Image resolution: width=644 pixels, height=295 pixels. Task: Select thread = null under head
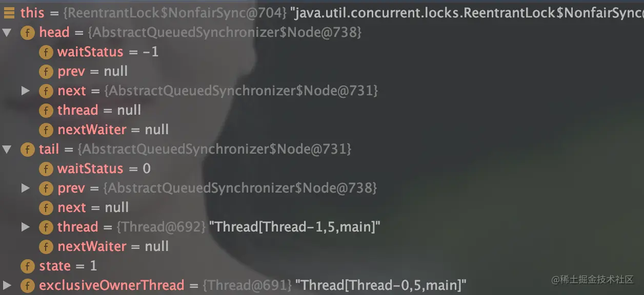coord(90,111)
